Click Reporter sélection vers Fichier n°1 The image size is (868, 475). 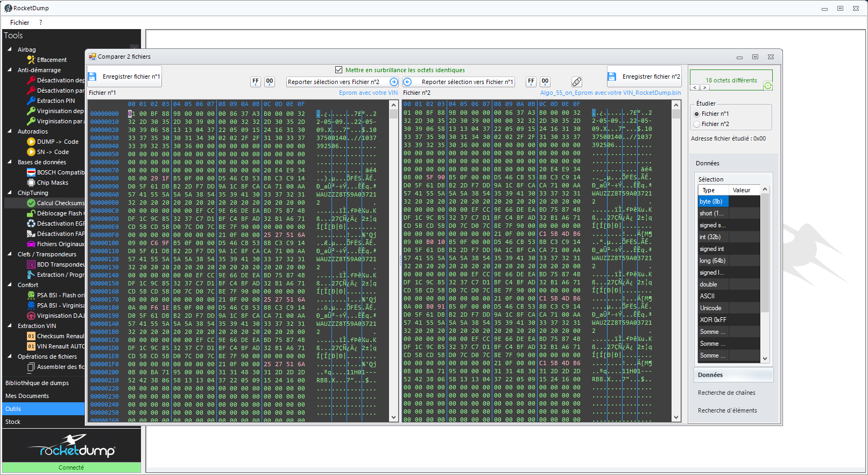tap(458, 82)
